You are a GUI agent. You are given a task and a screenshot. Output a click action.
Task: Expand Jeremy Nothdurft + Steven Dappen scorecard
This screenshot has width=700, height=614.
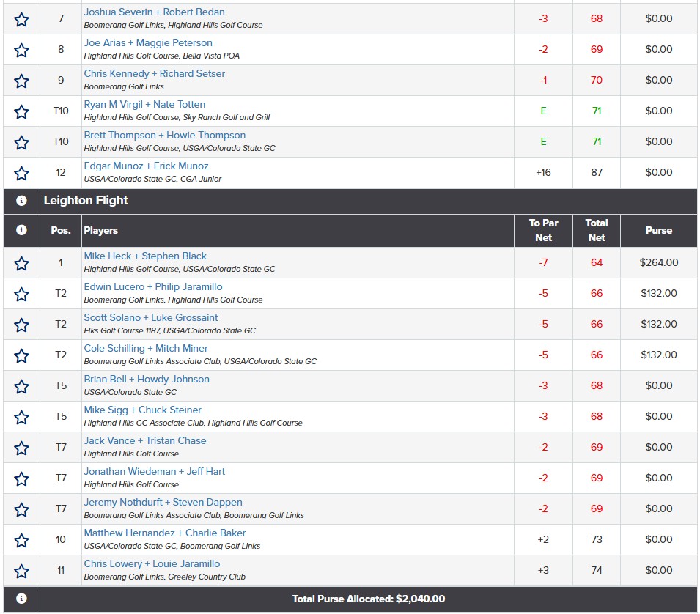(163, 503)
